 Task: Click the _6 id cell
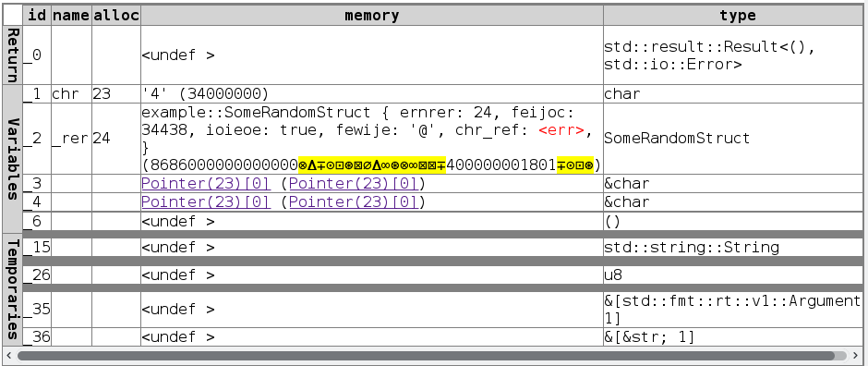37,222
